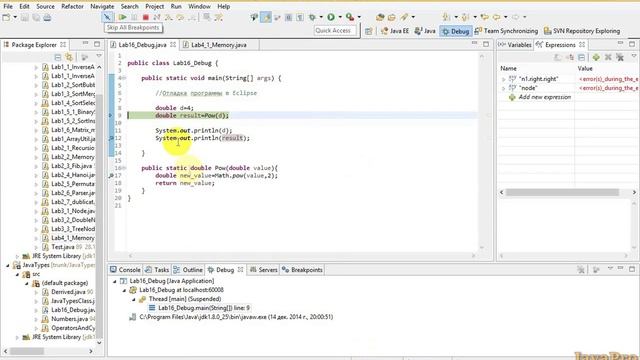This screenshot has width=640, height=360.
Task: Open the External Tools dropdown arrow
Action: [359, 17]
